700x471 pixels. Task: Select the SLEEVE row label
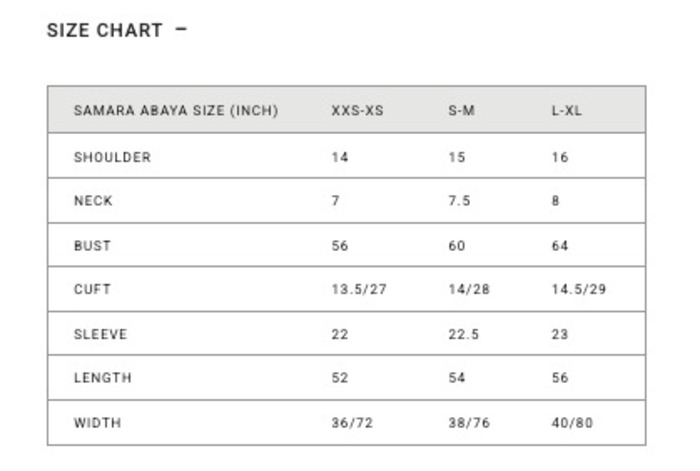click(100, 334)
